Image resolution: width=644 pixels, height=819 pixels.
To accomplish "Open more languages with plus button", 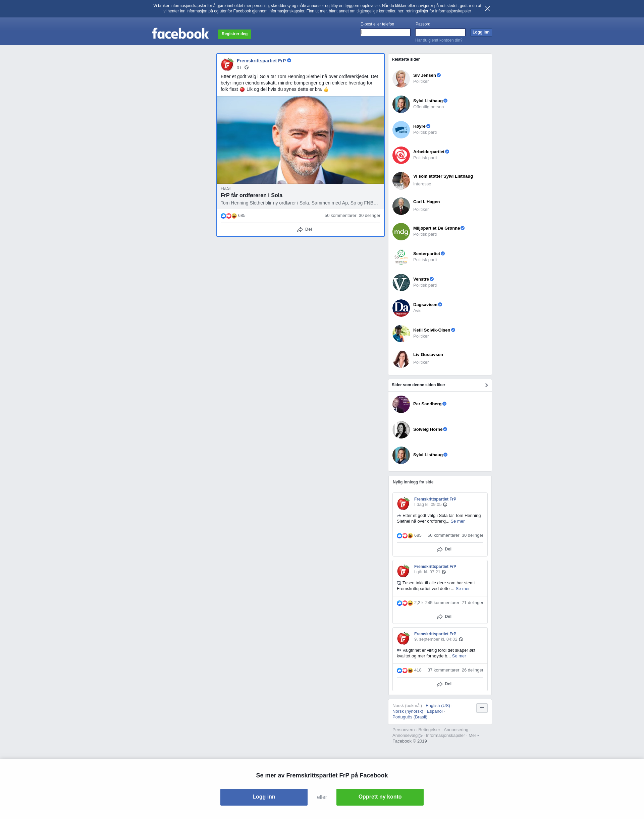I will click(x=482, y=708).
